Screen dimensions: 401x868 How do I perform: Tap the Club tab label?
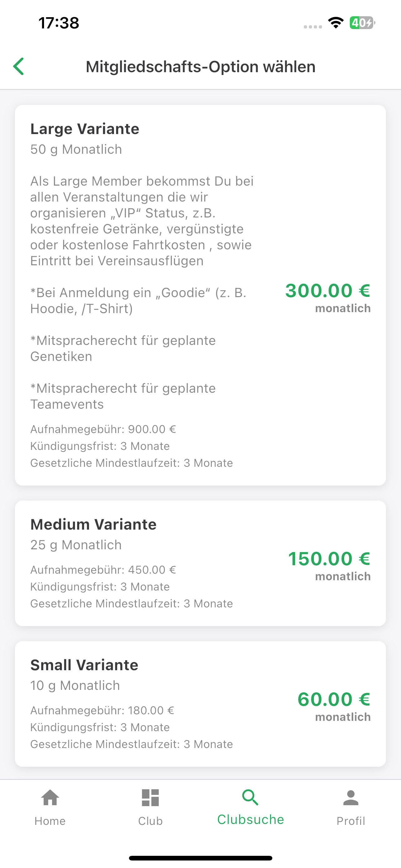(150, 821)
